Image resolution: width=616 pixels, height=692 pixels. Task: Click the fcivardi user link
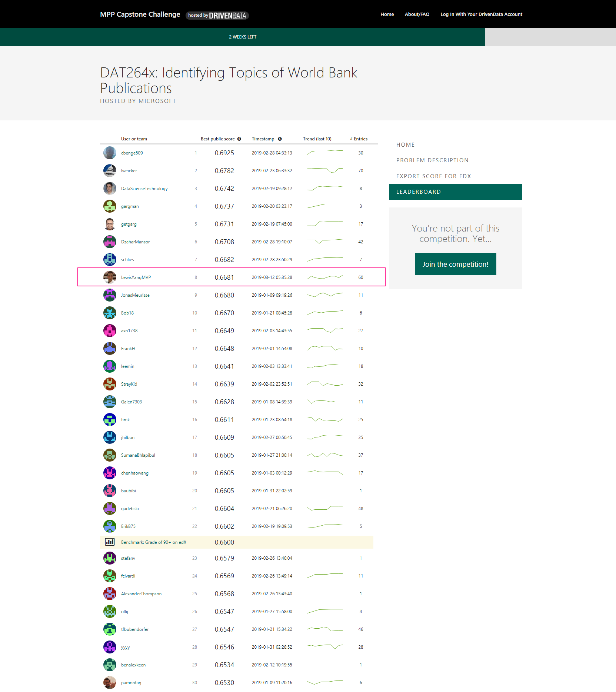click(128, 576)
